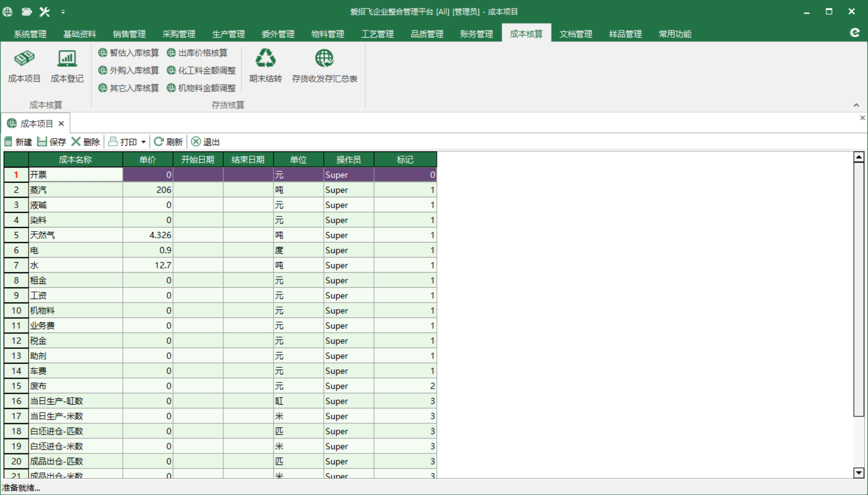Open the 成本项目 ribbon icon
The image size is (868, 495).
click(x=24, y=66)
